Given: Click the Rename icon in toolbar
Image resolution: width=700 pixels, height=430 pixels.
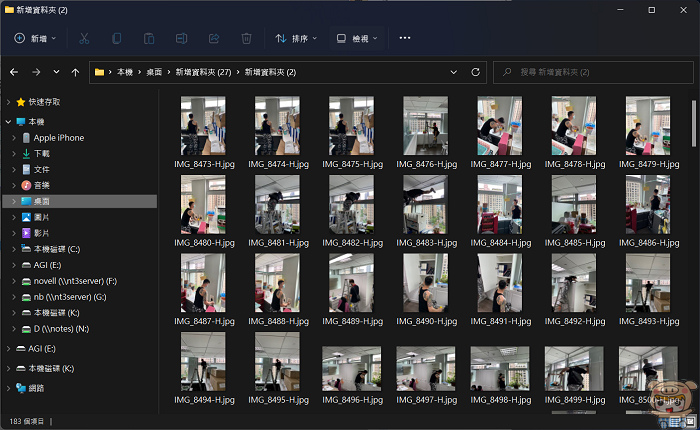Looking at the screenshot, I should tap(181, 38).
